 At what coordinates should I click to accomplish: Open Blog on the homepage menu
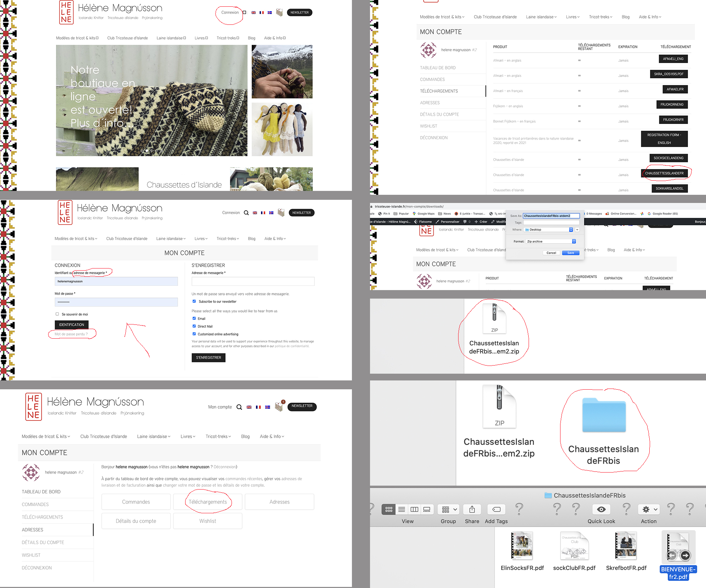252,38
